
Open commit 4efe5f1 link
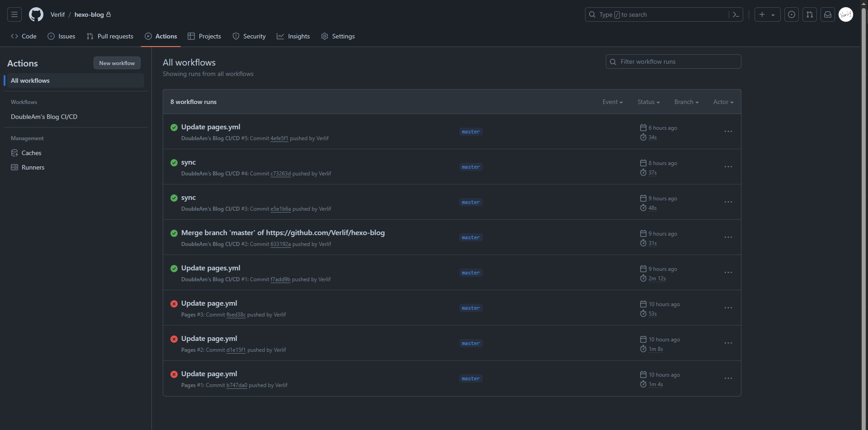pos(279,138)
